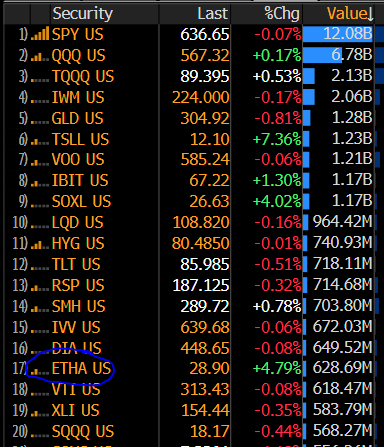This screenshot has width=384, height=447.
Task: Click the volume bars icon beside QQQ US
Action: tap(40, 55)
